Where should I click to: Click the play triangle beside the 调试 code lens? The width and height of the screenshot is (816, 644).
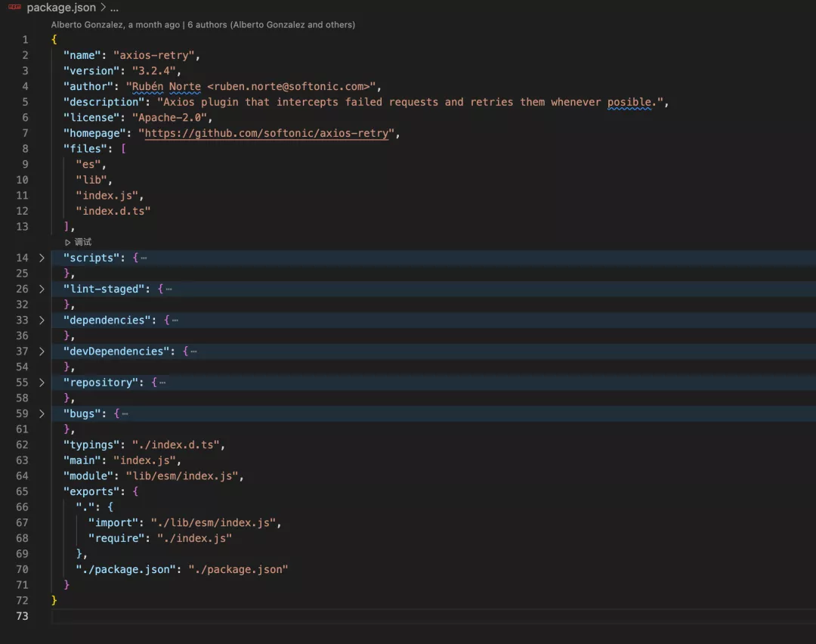68,243
